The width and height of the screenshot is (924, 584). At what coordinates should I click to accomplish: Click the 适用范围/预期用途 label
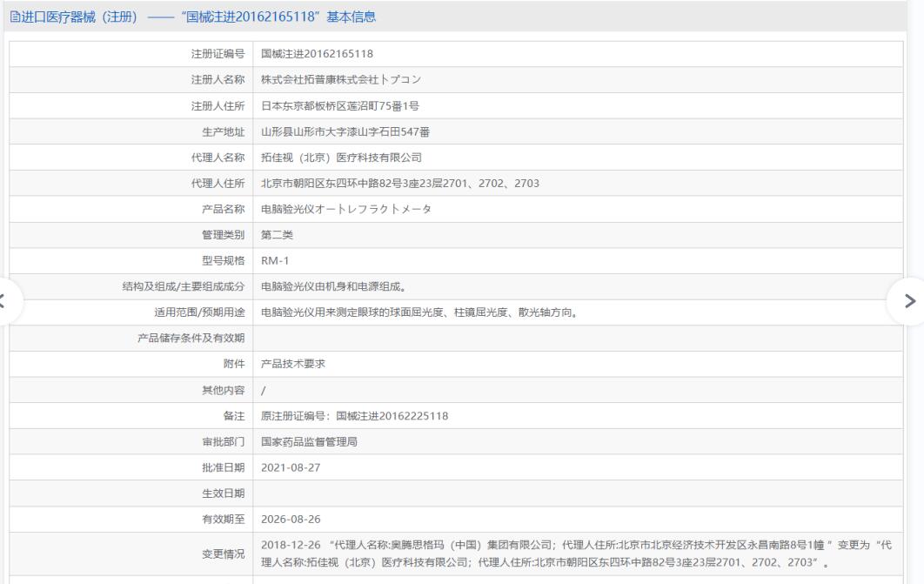pos(199,312)
